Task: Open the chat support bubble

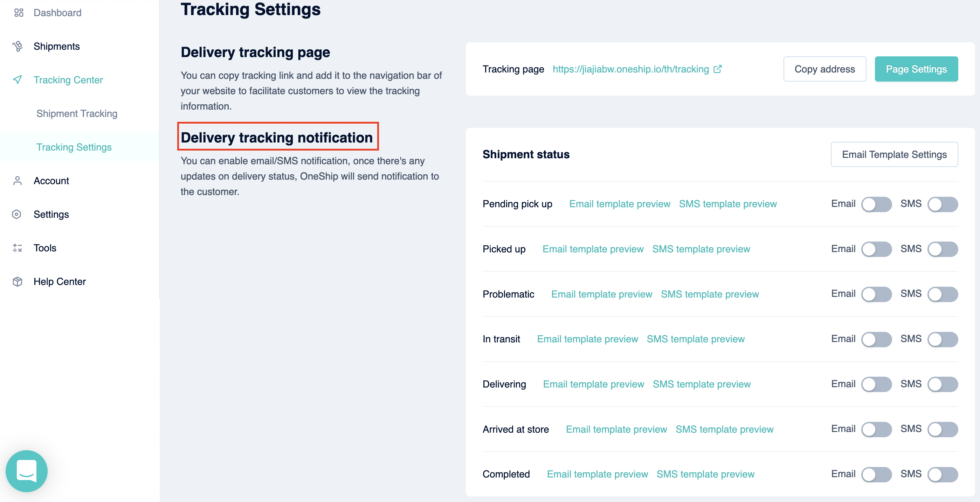Action: (27, 471)
